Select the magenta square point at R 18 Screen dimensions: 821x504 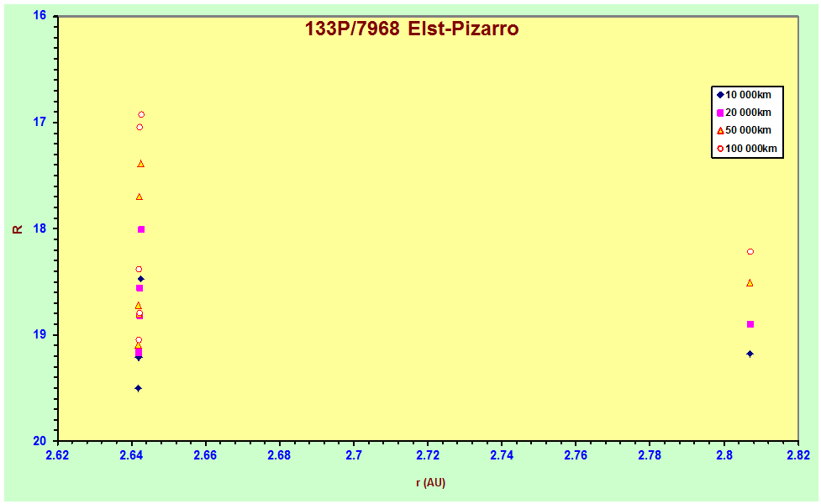141,230
